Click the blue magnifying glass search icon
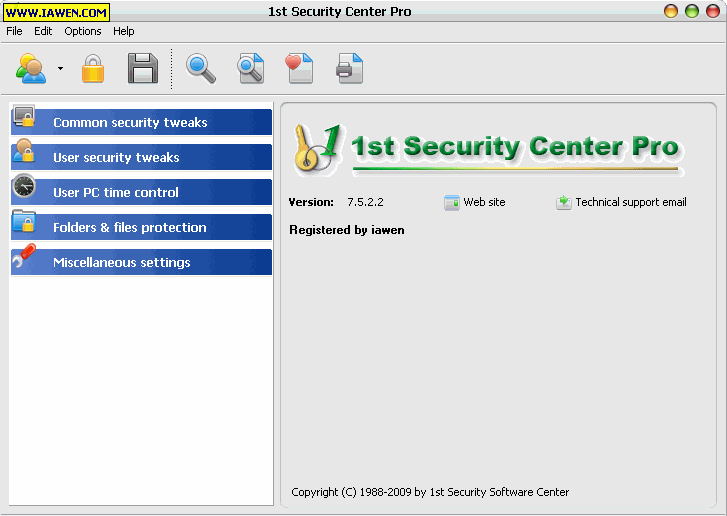Screen dimensions: 727x516 click(x=201, y=69)
